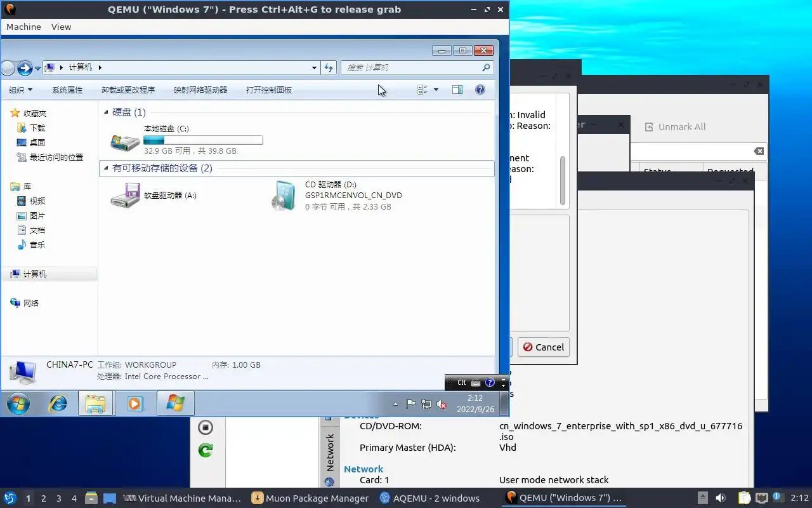Open the View menu in QEMU
812x508 pixels.
click(x=62, y=27)
